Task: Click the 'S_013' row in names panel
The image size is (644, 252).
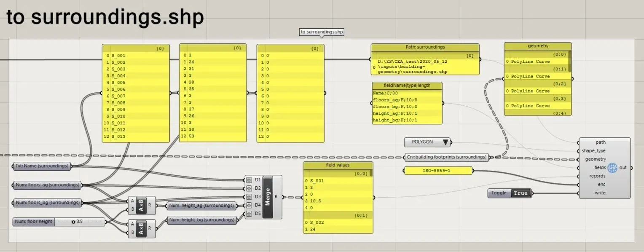Action: [136, 137]
